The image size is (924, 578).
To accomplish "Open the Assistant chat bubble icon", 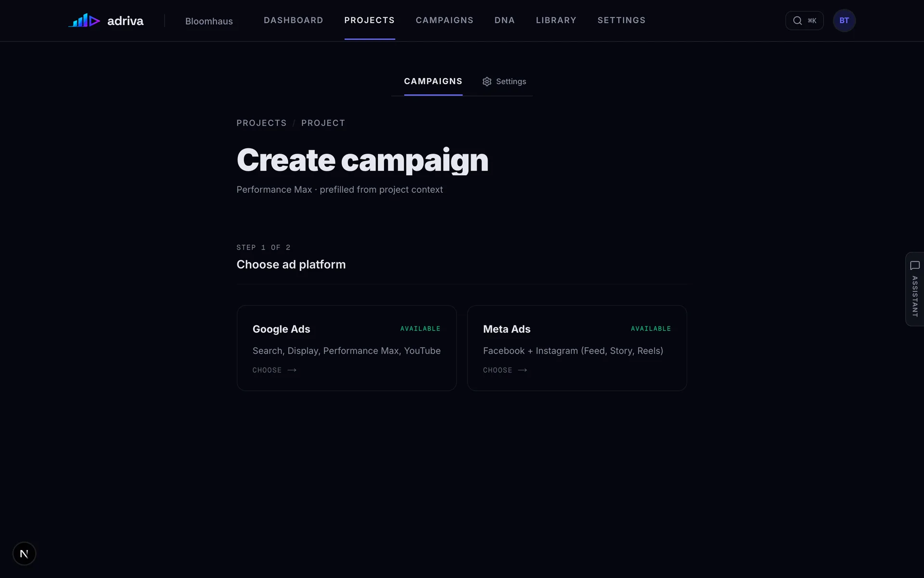I will pos(915,266).
